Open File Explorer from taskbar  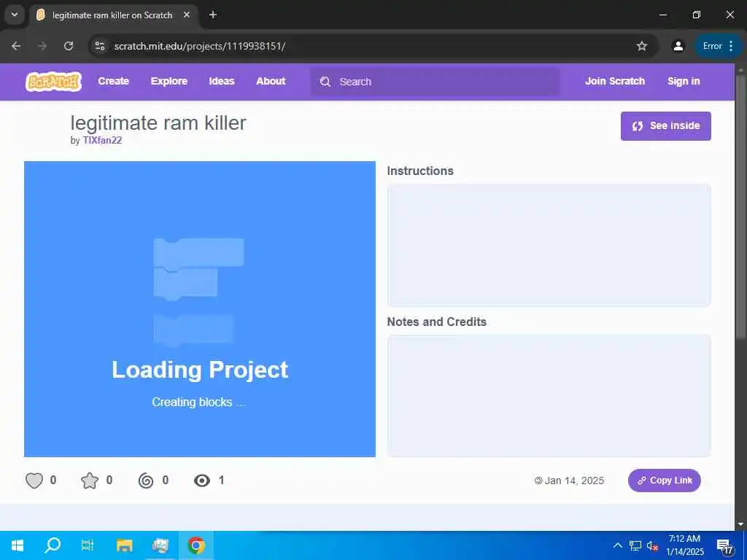coord(124,545)
